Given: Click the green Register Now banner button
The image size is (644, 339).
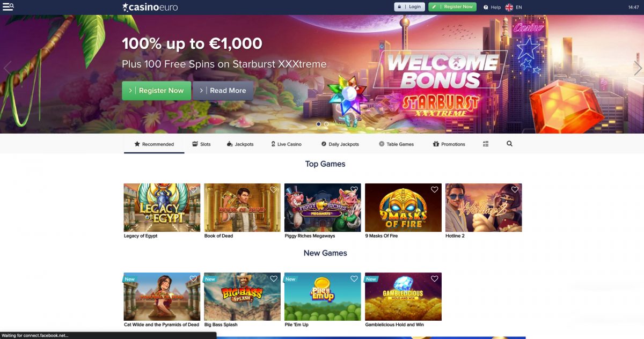Looking at the screenshot, I should click(x=156, y=91).
